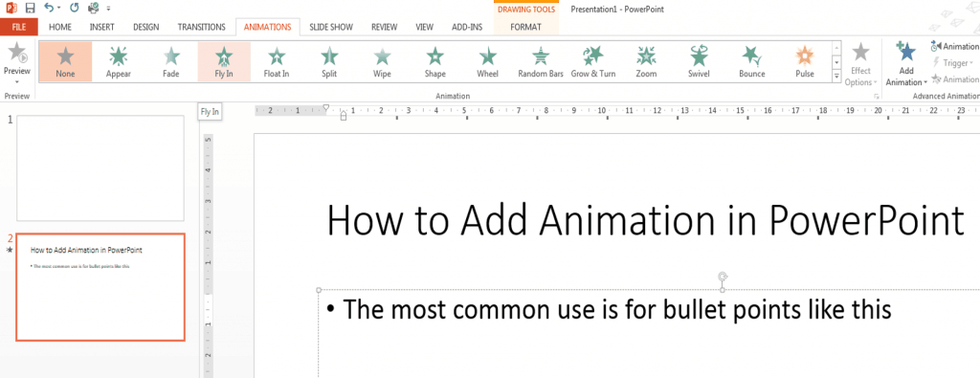This screenshot has width=980, height=378.
Task: Switch to the INSERT tab
Action: click(101, 27)
